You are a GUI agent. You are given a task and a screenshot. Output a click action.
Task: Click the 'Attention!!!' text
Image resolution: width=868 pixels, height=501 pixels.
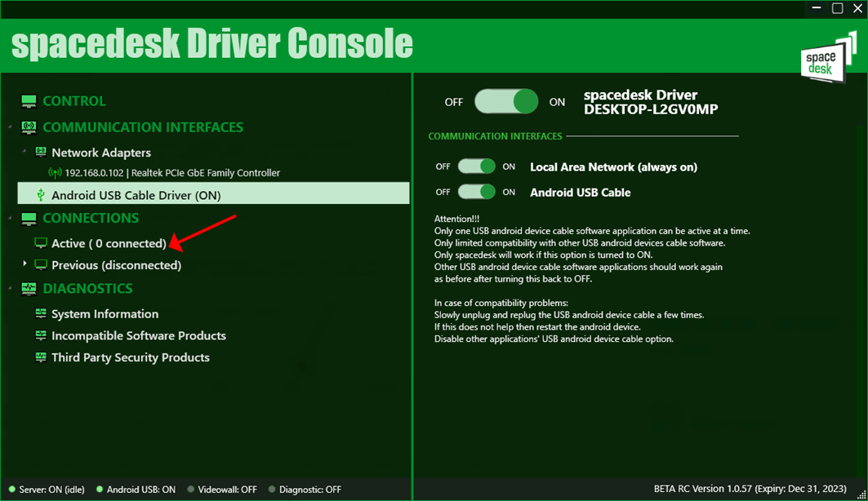tap(456, 219)
